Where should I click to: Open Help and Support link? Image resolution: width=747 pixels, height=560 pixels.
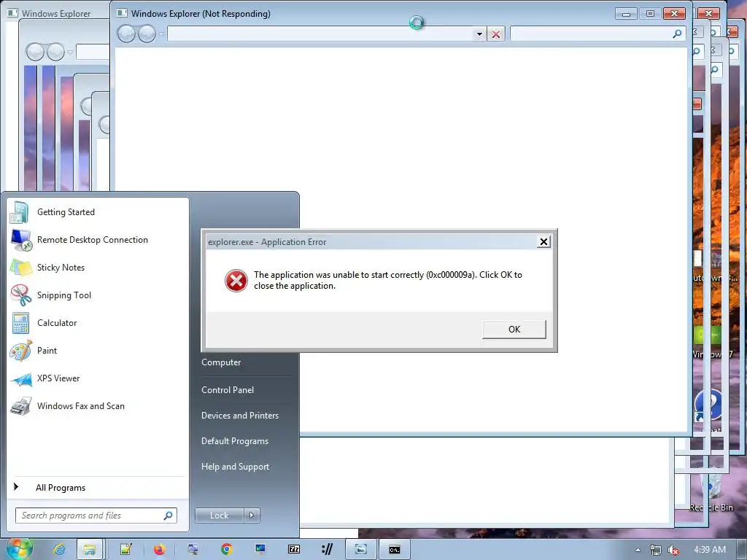pos(235,467)
